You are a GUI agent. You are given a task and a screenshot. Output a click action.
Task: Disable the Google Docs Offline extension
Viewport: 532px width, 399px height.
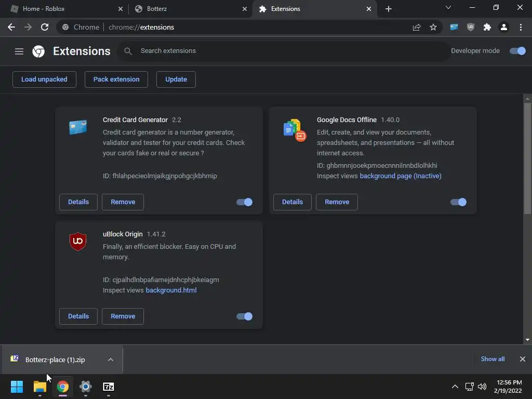(458, 202)
